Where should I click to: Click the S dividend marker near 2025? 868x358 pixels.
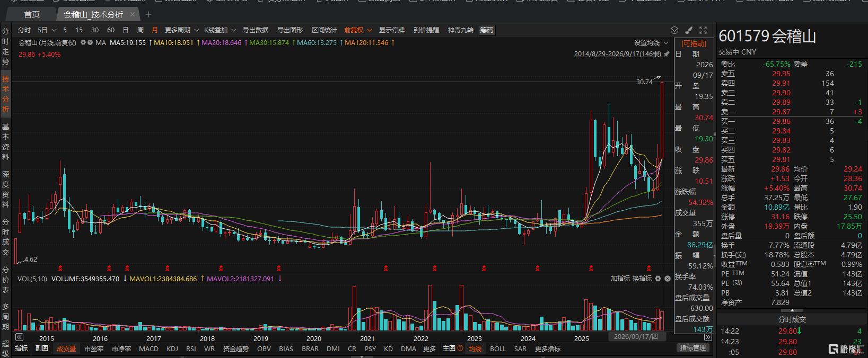point(591,268)
